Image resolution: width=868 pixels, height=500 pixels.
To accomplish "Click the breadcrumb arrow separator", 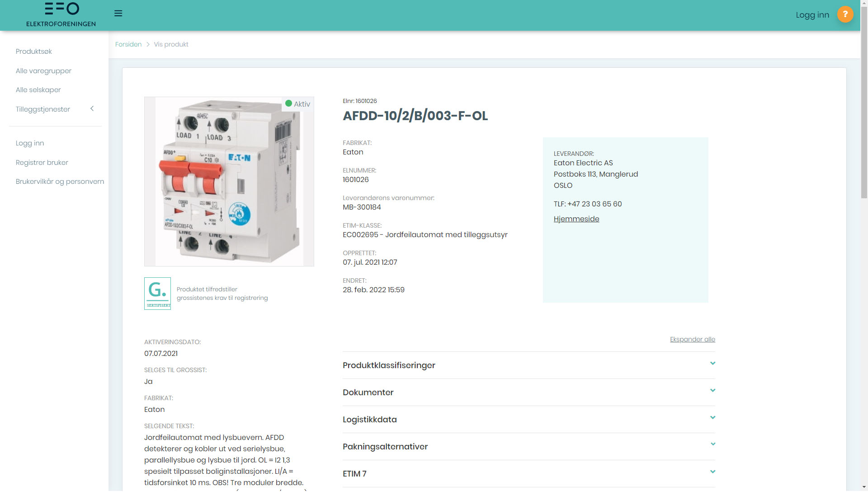I will point(148,44).
